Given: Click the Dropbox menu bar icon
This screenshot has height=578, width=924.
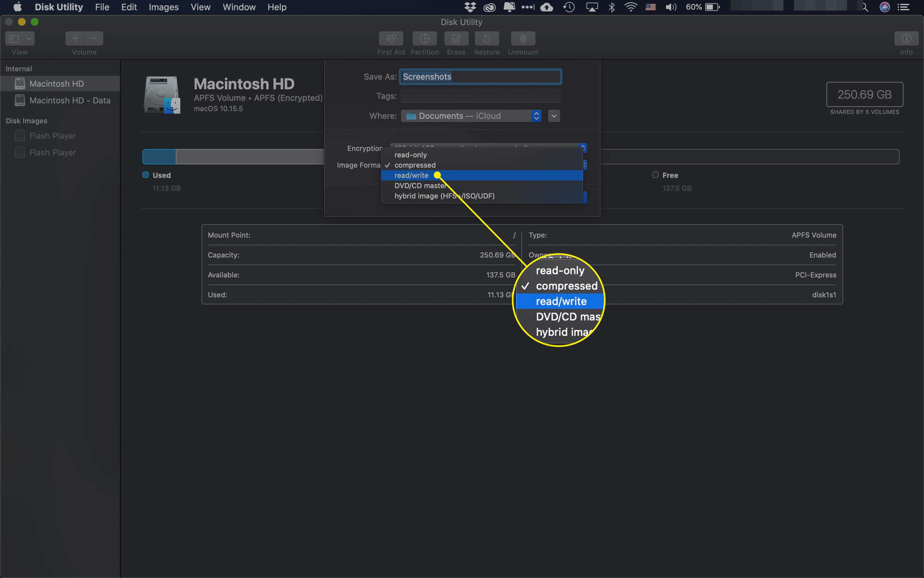Looking at the screenshot, I should pos(470,7).
